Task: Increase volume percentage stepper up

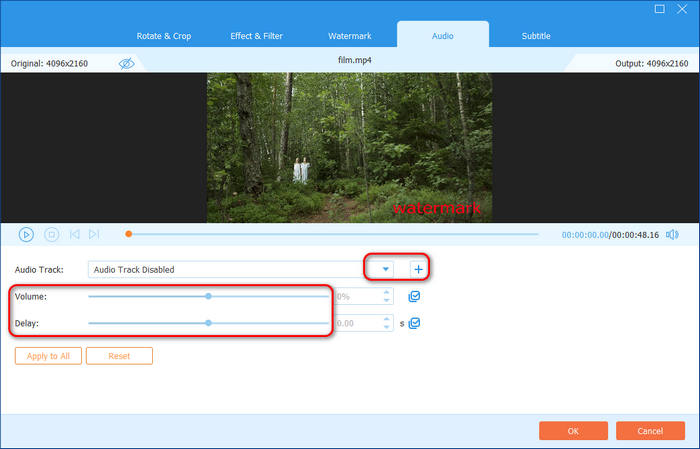Action: coord(387,292)
